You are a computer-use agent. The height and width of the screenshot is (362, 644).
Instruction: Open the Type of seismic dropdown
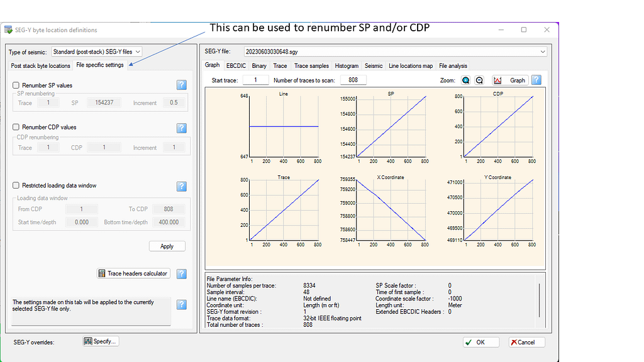97,52
